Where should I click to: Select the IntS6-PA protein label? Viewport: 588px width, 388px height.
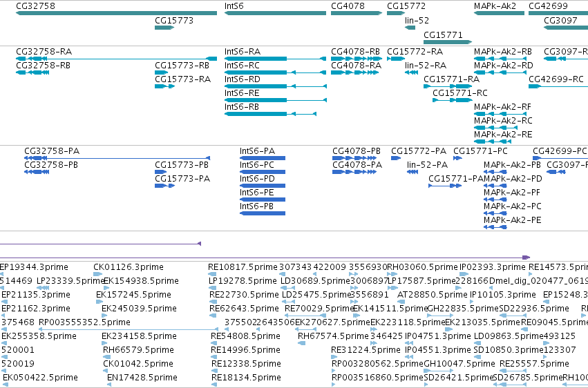click(257, 151)
